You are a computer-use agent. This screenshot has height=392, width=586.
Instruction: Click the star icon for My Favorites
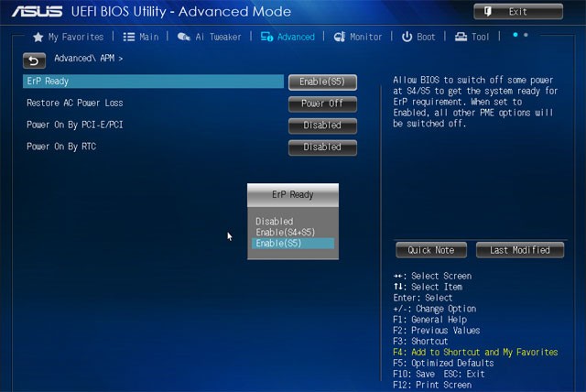pyautogui.click(x=38, y=38)
